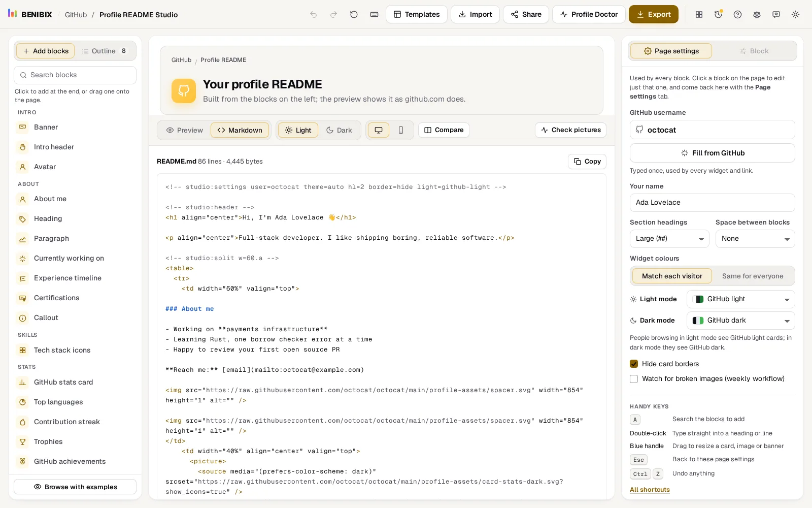Open the apps grid icon
This screenshot has width=812, height=508.
click(x=699, y=15)
